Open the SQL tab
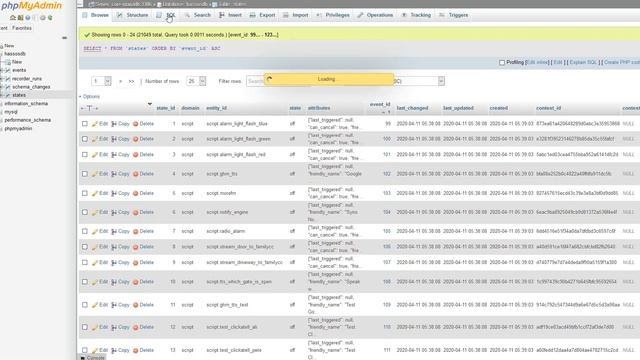Screen dimensions: 640x360 click(166, 15)
